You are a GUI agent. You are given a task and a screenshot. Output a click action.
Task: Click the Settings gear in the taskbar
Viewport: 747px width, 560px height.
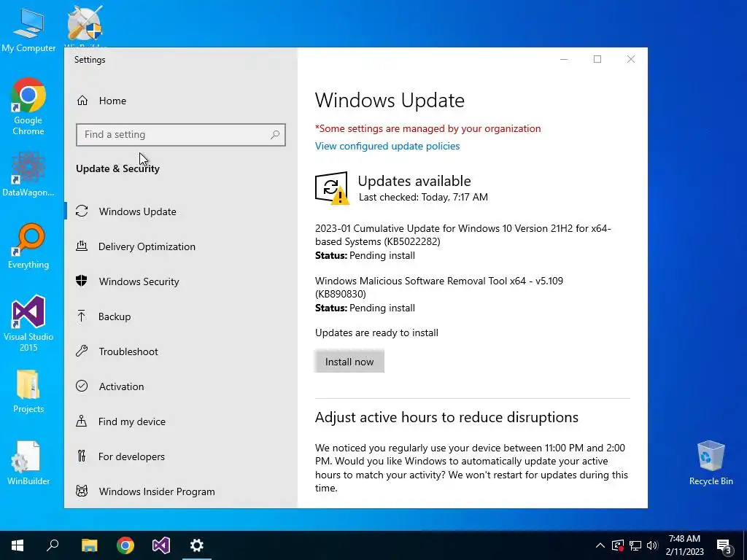pyautogui.click(x=197, y=545)
